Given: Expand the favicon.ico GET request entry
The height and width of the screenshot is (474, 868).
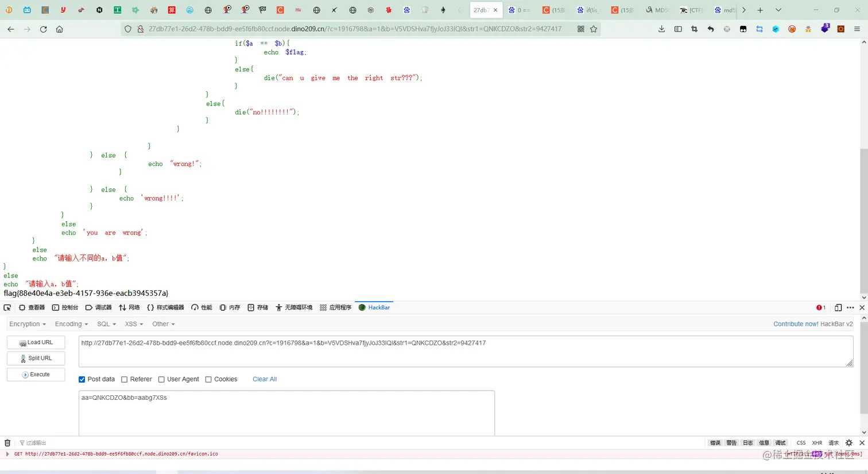Looking at the screenshot, I should [7, 454].
